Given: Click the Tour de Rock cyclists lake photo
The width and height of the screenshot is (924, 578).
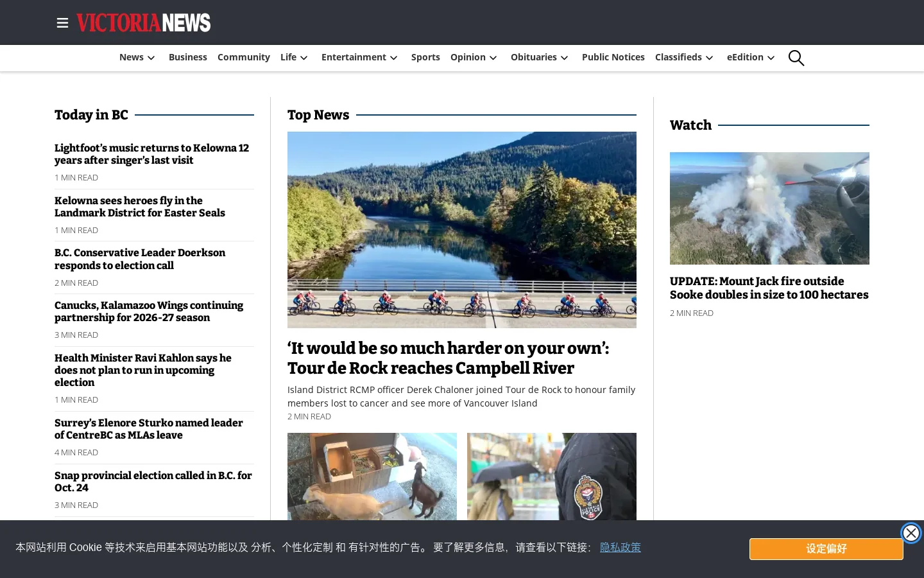Looking at the screenshot, I should pos(462,230).
